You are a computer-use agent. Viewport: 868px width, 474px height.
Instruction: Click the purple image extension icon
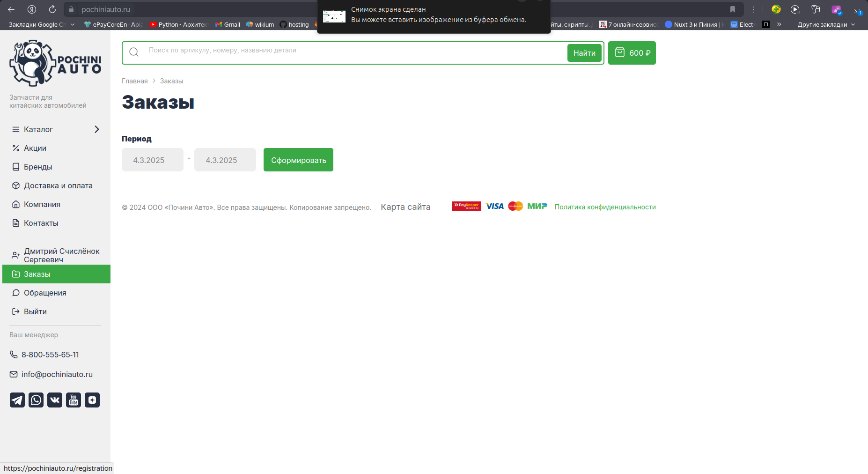(x=837, y=9)
